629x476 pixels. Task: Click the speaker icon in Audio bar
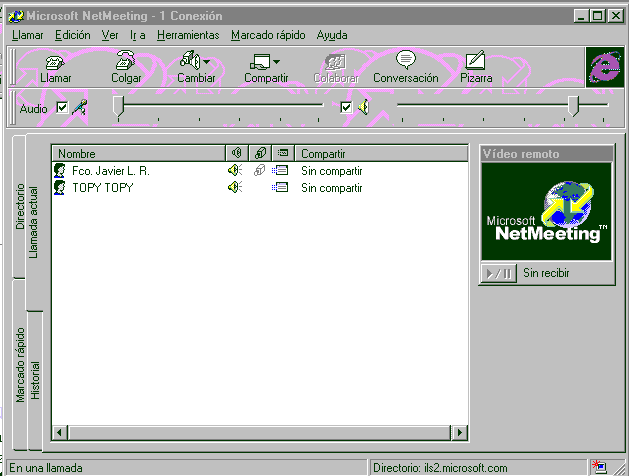363,107
